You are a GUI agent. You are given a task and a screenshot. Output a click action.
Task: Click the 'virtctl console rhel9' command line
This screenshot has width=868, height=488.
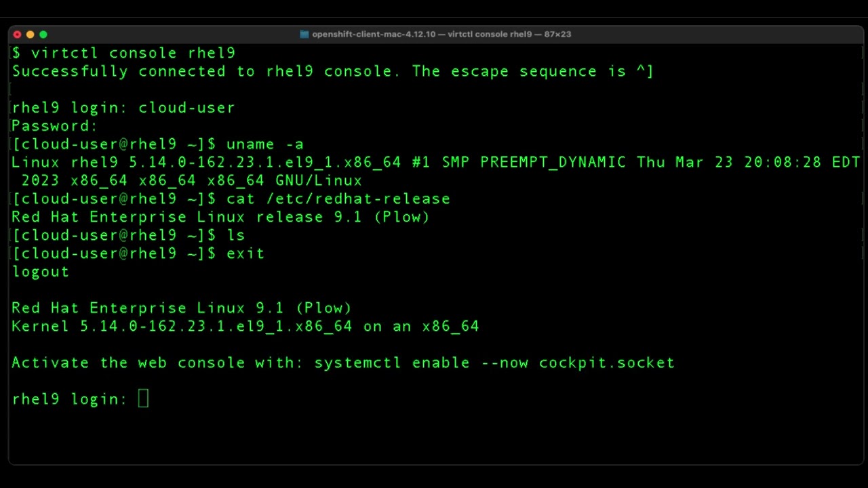tap(123, 53)
